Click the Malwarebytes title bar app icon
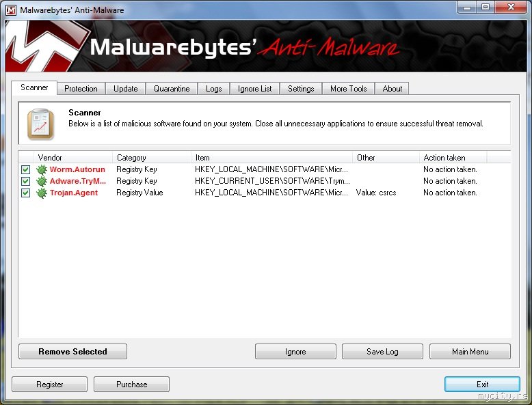This screenshot has width=532, height=405. (11, 10)
